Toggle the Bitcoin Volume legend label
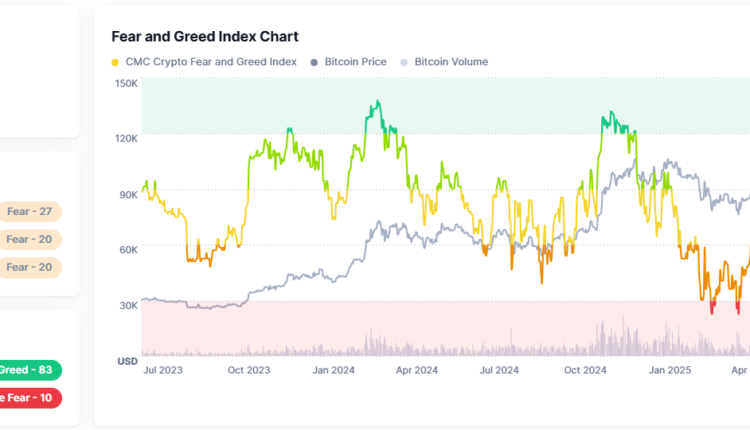The height and width of the screenshot is (430, 750). click(451, 62)
